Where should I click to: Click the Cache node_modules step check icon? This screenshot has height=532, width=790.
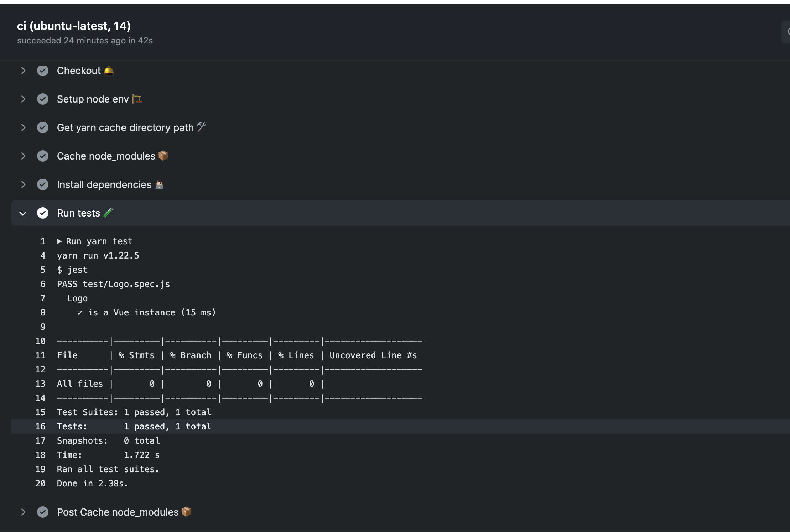43,156
